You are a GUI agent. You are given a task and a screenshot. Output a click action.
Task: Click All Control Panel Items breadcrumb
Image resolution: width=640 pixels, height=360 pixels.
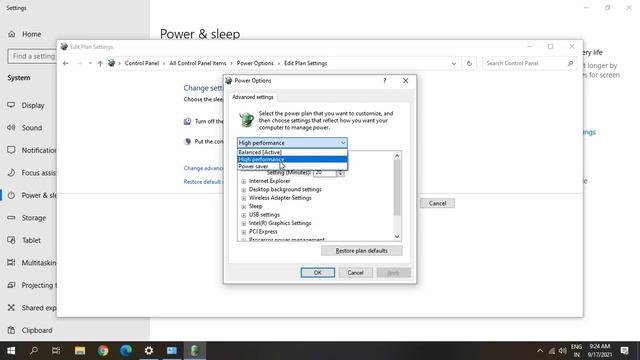[198, 63]
